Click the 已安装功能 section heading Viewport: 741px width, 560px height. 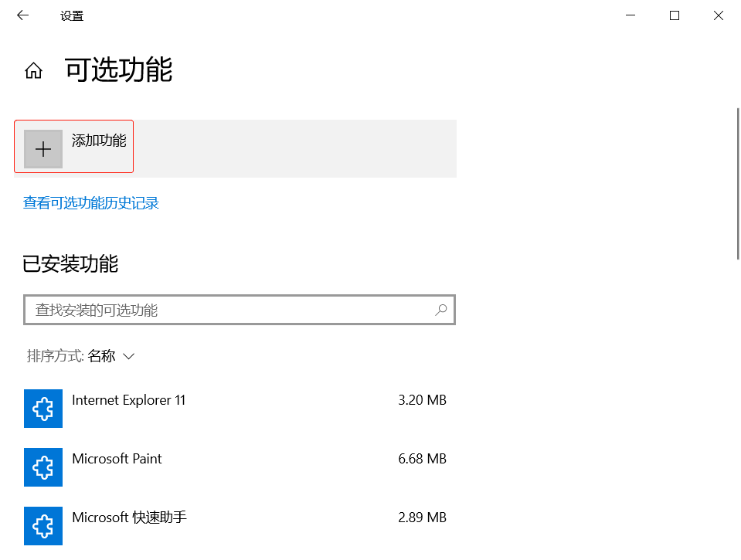point(70,265)
